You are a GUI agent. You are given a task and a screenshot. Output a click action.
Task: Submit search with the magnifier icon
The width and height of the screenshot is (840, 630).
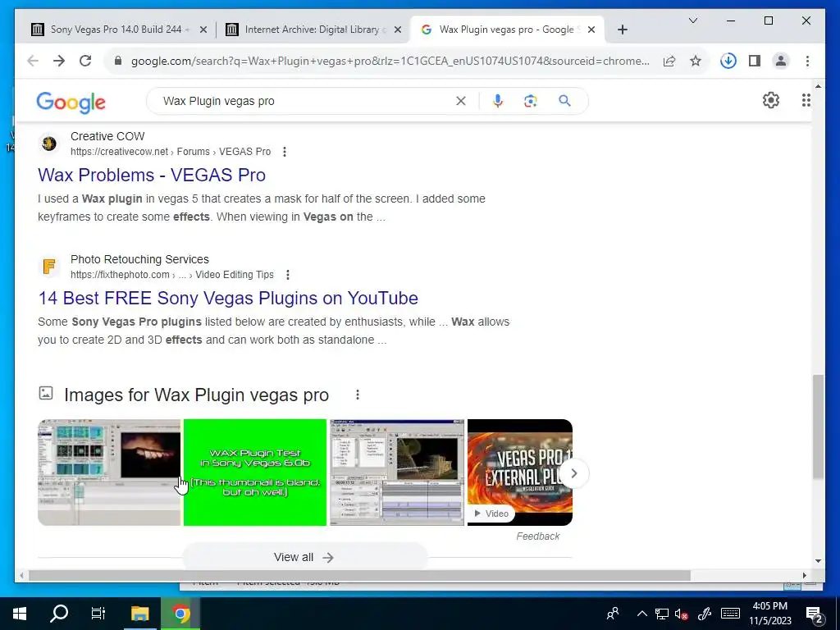(x=564, y=101)
